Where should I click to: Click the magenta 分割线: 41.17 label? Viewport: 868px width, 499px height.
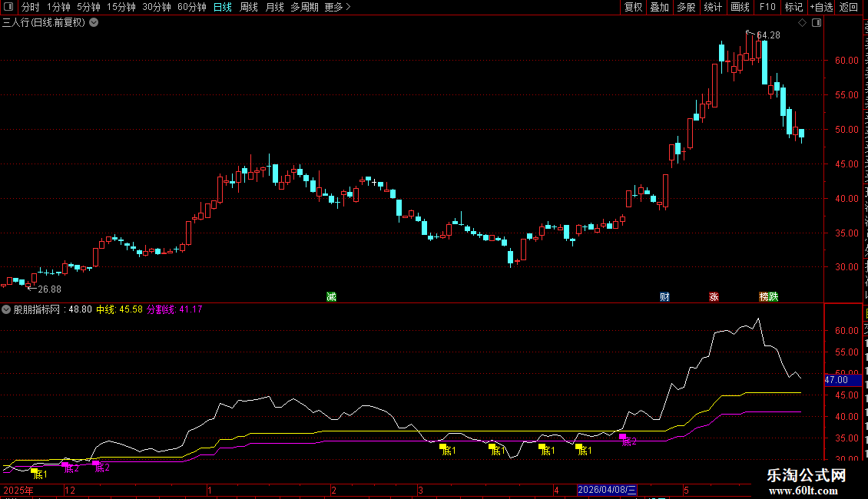point(174,309)
